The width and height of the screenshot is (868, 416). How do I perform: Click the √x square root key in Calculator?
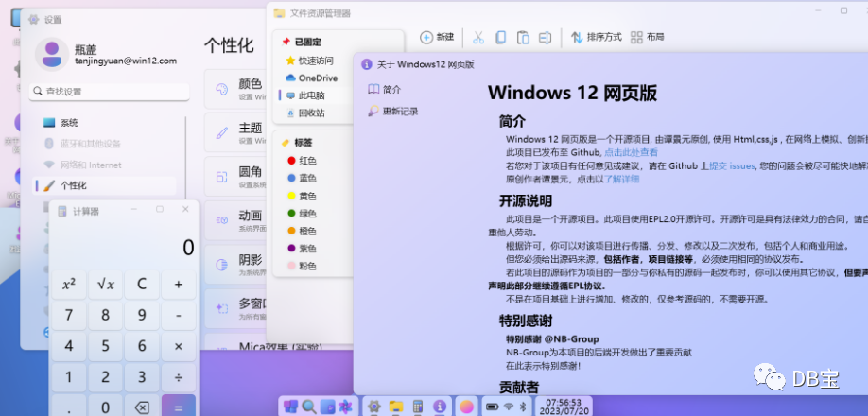click(x=105, y=285)
